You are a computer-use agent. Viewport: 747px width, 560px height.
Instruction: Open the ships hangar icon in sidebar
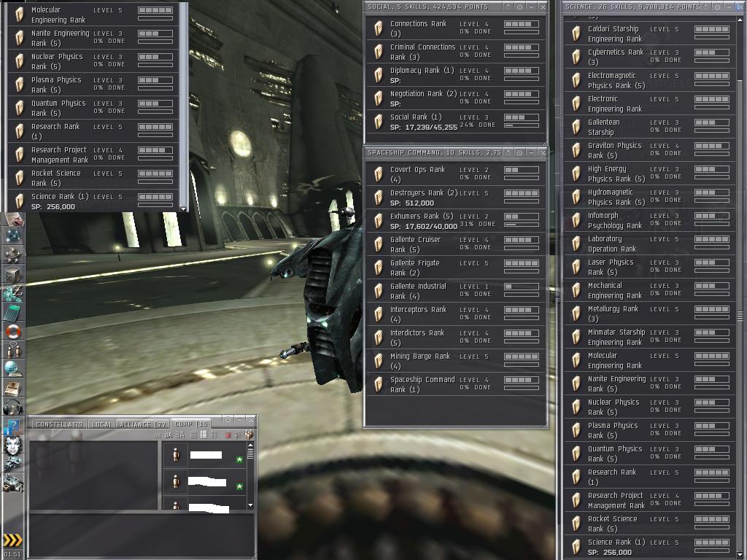(x=13, y=463)
